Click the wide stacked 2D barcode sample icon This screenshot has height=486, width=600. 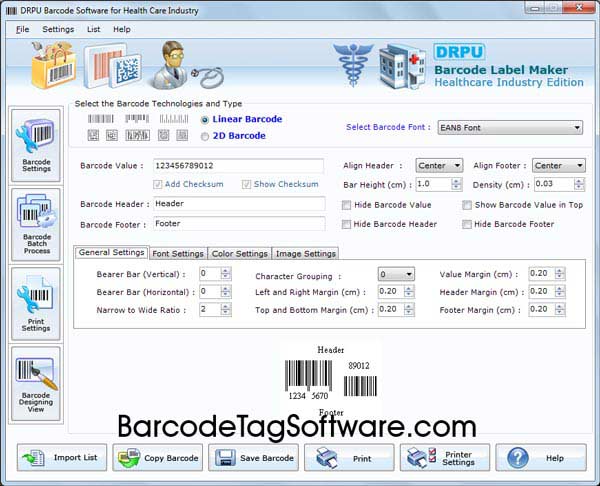[137, 135]
